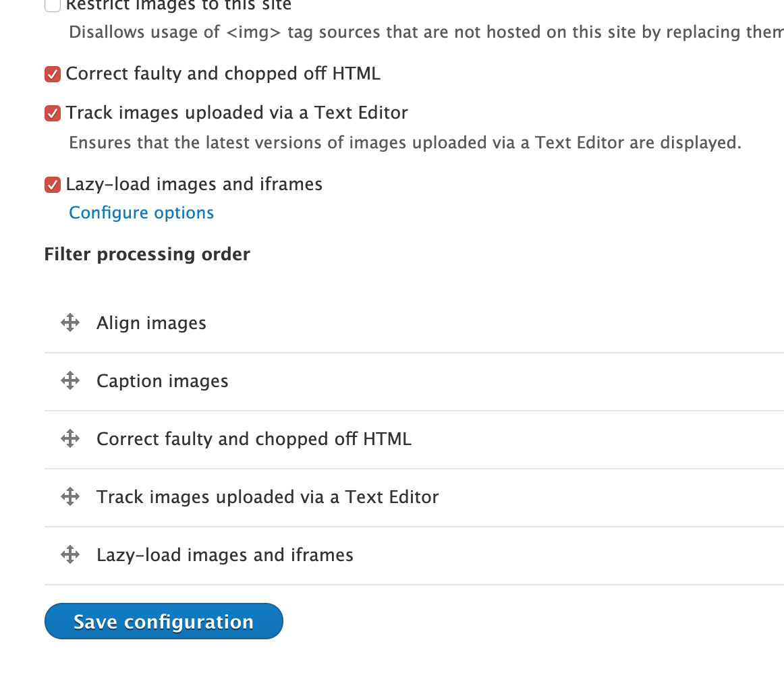
Task: Open the Configure options link
Action: pos(142,213)
